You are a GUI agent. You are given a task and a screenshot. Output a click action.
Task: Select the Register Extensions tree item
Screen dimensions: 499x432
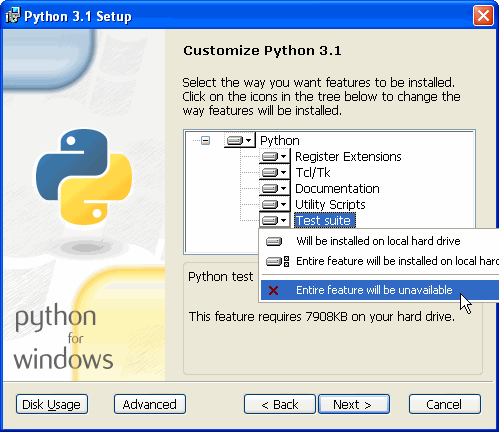pos(348,157)
